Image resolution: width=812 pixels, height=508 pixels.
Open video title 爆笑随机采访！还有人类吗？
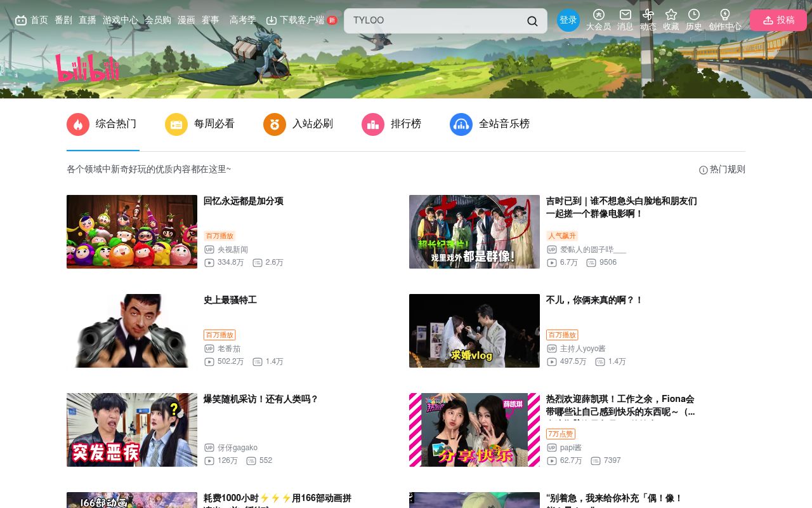261,399
